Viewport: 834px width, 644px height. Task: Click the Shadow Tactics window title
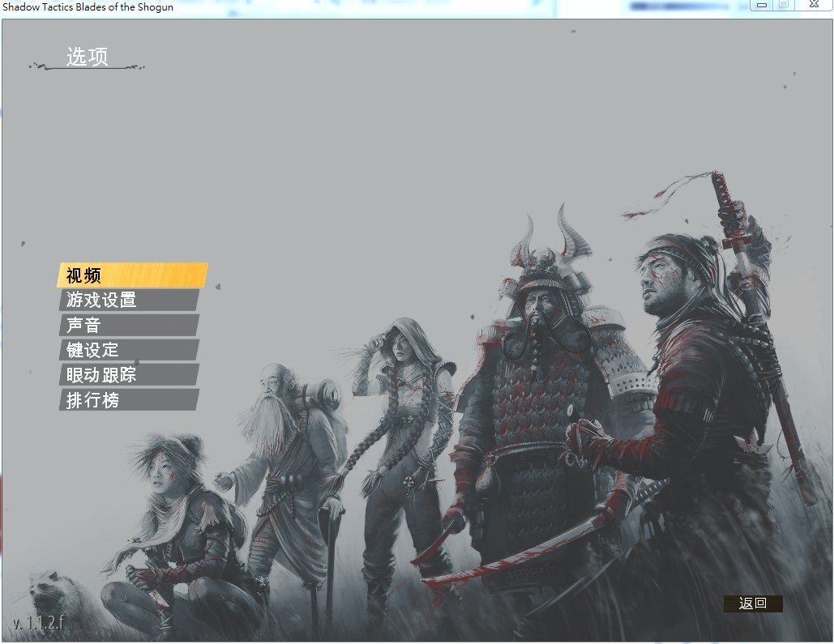pos(88,7)
